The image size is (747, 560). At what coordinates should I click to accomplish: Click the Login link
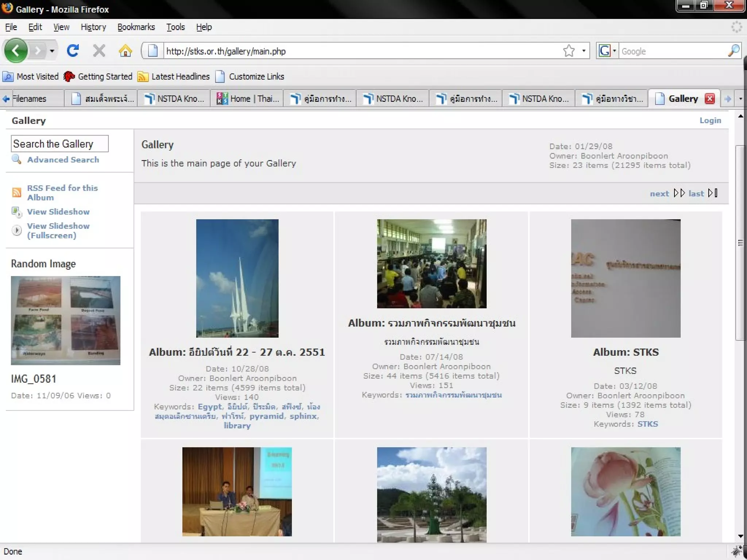click(710, 120)
